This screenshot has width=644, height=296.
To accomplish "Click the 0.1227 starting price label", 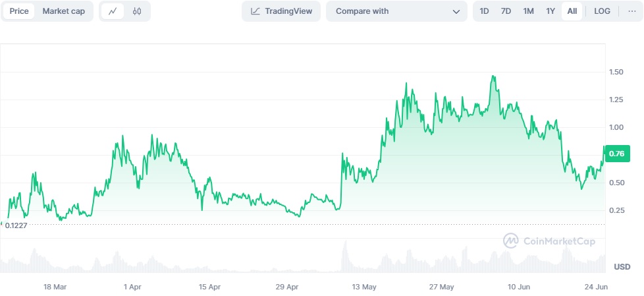I will click(16, 225).
